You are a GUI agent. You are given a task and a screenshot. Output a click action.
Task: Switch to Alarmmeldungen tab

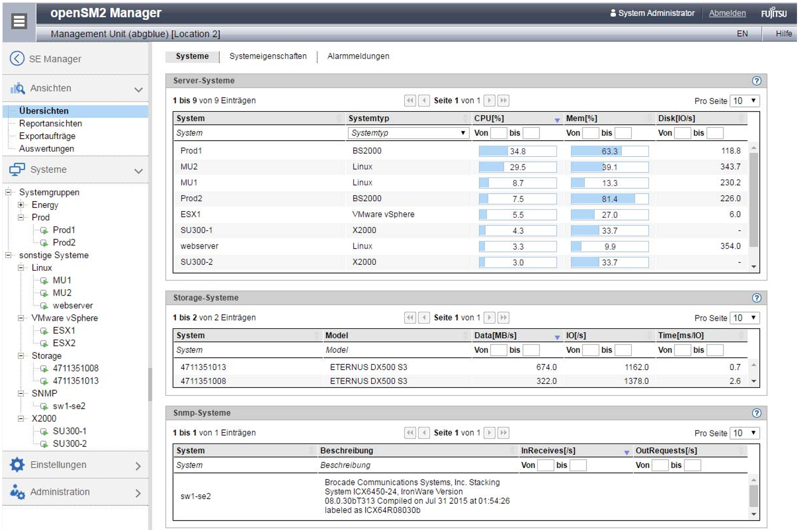point(358,56)
